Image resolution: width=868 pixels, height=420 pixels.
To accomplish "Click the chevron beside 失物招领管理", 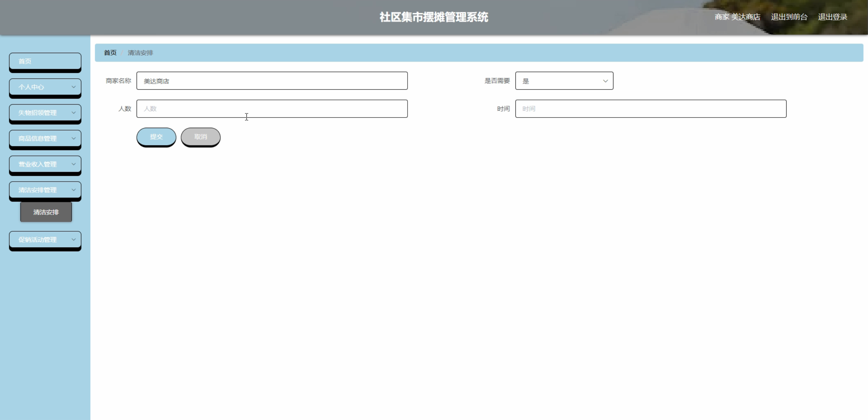I will (74, 113).
